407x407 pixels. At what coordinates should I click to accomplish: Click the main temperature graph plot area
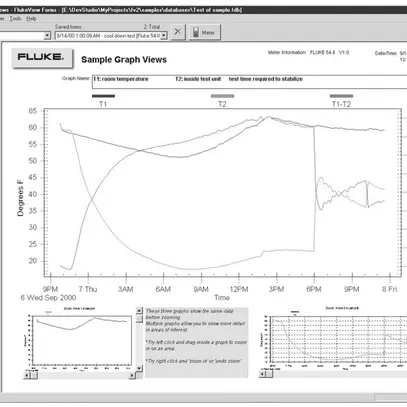pos(222,192)
